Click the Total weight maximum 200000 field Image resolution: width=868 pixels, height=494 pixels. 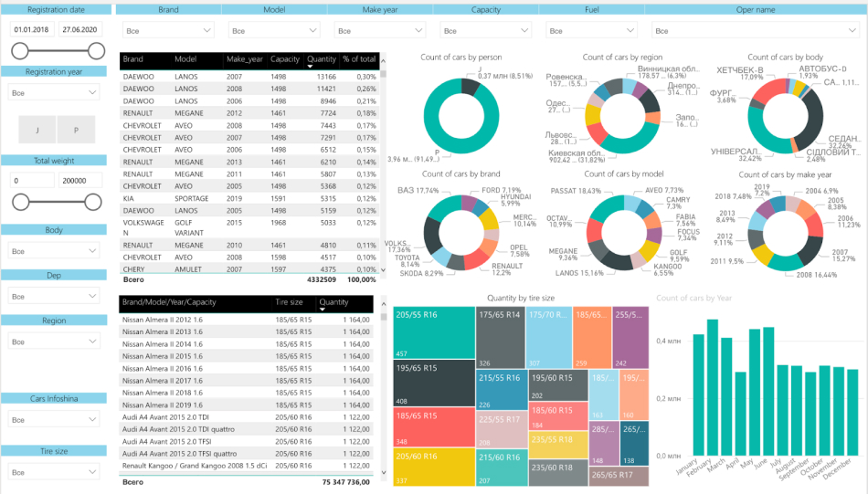(80, 180)
